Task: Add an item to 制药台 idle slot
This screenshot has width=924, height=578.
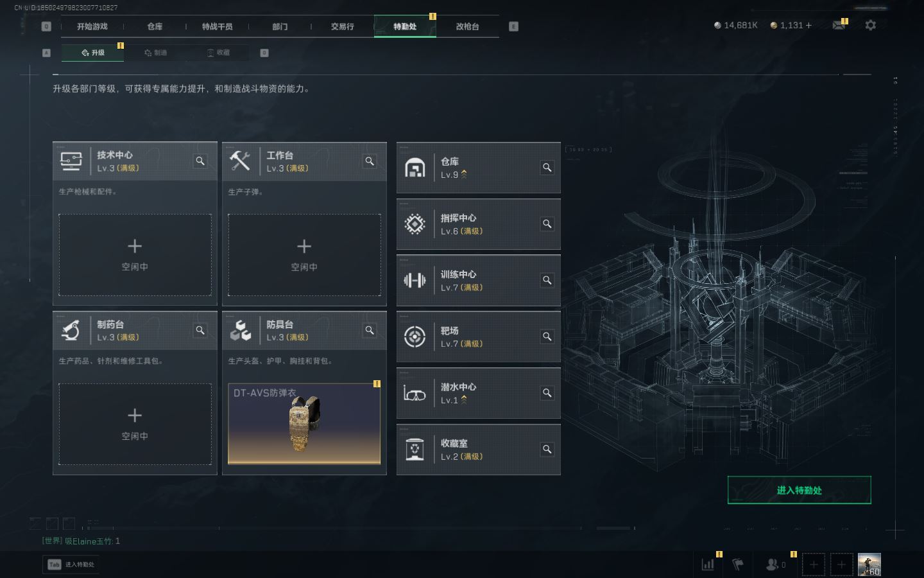Action: (x=135, y=424)
